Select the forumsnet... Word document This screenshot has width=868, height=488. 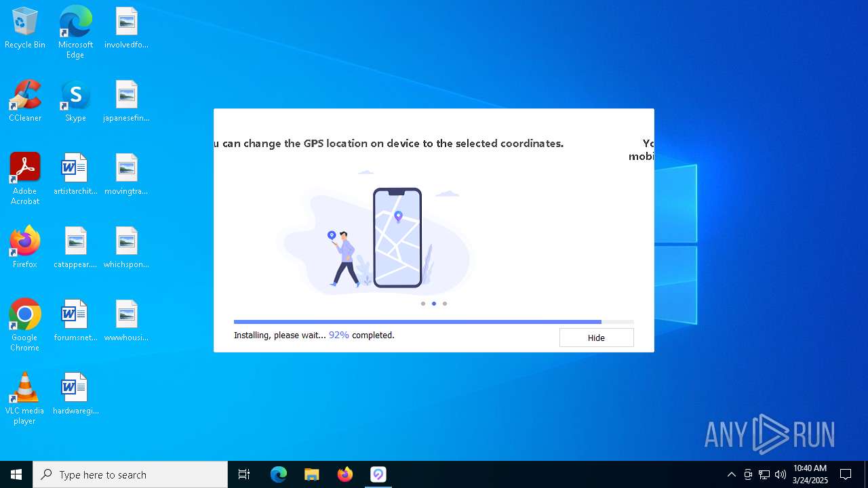[75, 321]
